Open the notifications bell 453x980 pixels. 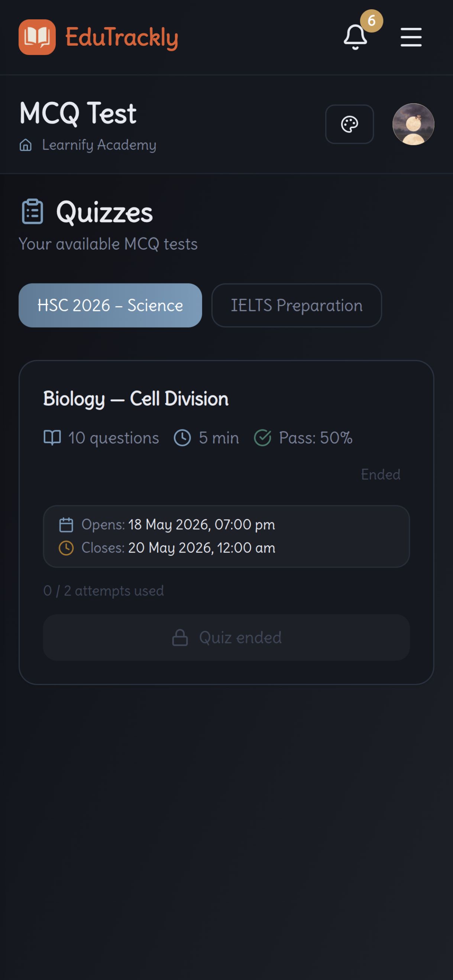(x=355, y=37)
